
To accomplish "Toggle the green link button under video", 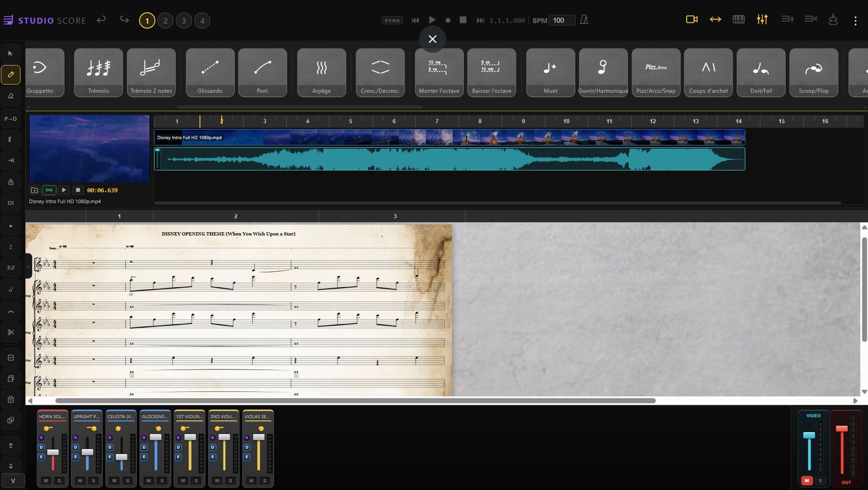I will [49, 190].
